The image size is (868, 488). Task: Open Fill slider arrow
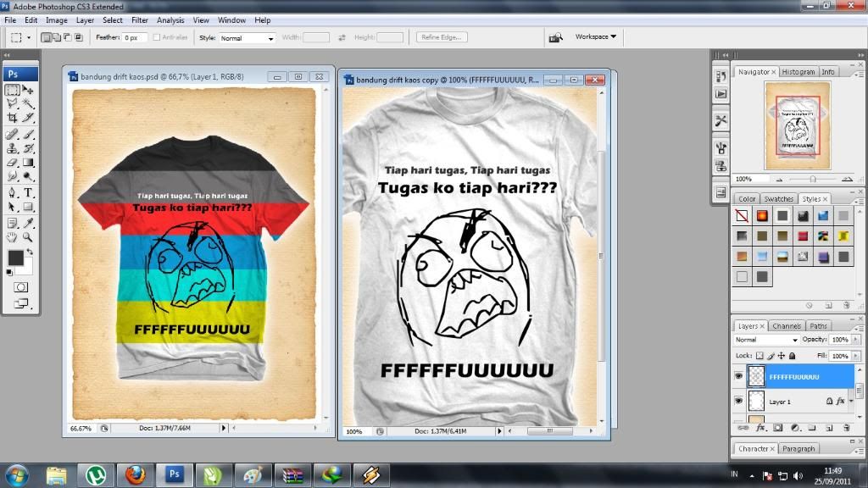[856, 356]
